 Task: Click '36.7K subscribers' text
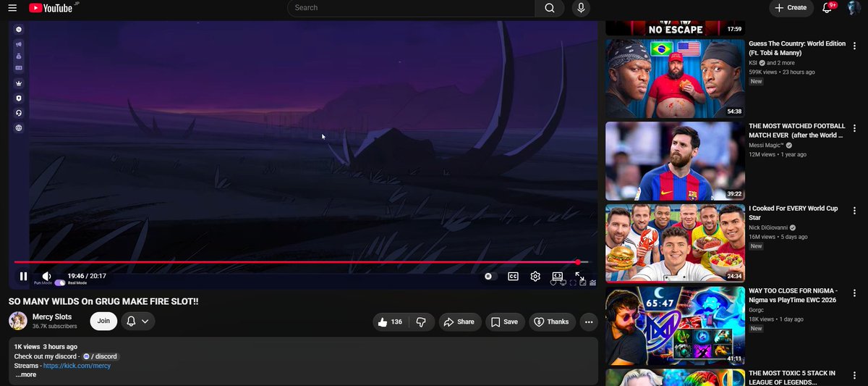pos(54,327)
